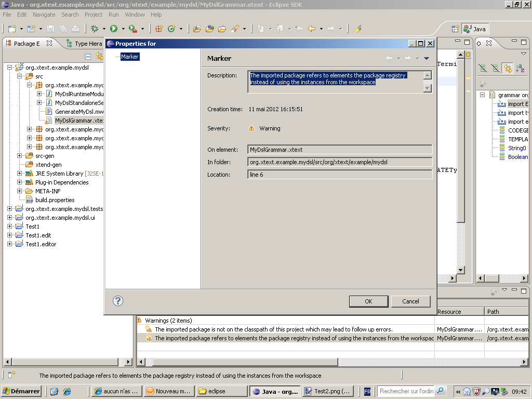The width and height of the screenshot is (532, 399).
Task: Click the Run External Tools icon
Action: click(132, 29)
